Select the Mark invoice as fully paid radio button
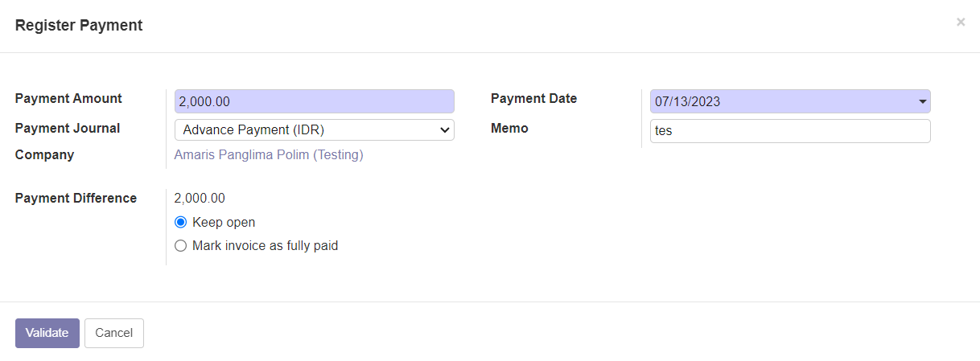The width and height of the screenshot is (980, 361). click(180, 246)
